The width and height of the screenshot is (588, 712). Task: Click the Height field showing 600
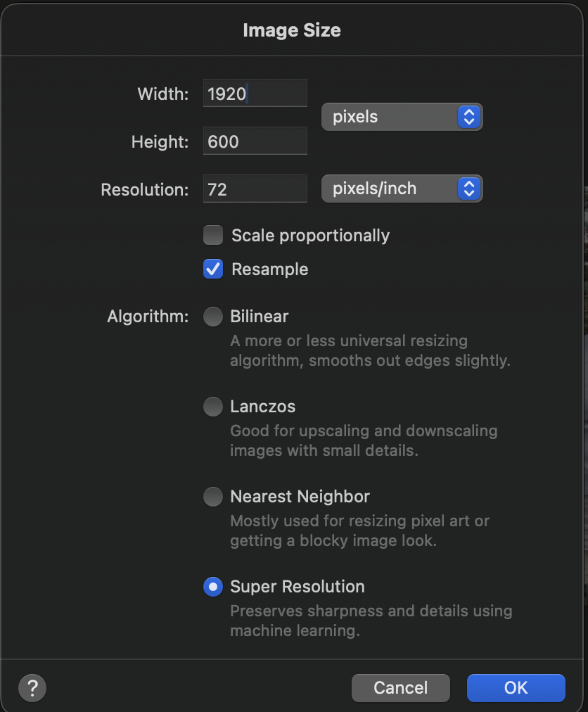click(x=255, y=141)
